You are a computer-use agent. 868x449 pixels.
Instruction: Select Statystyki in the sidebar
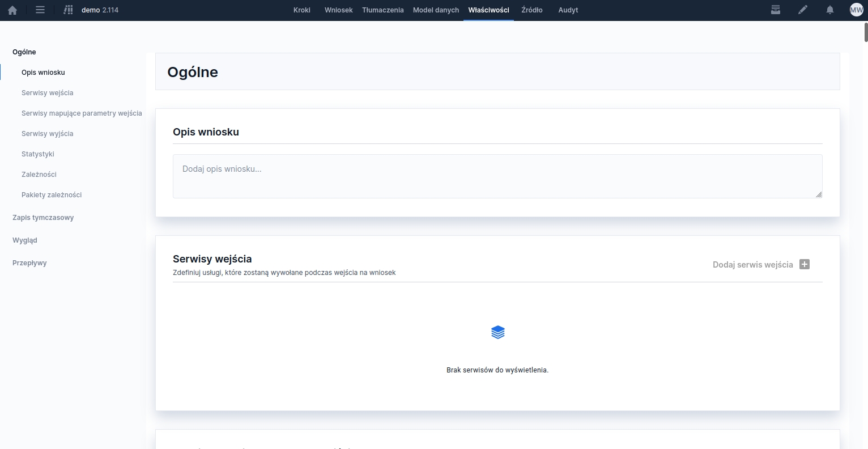click(38, 154)
